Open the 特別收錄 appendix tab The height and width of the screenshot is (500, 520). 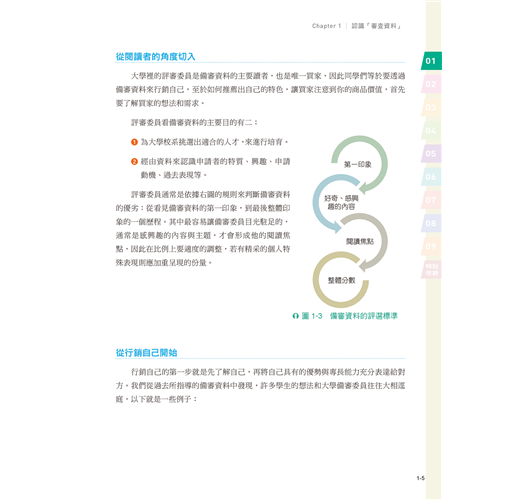(431, 269)
